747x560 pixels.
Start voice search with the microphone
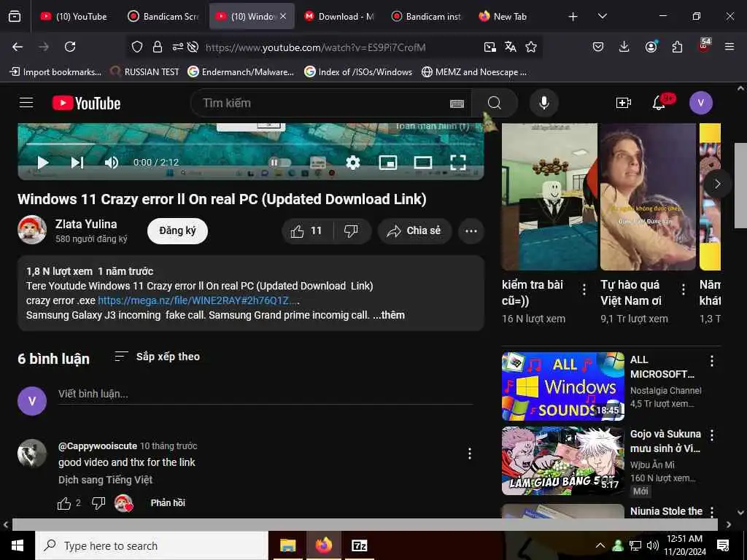pos(543,103)
